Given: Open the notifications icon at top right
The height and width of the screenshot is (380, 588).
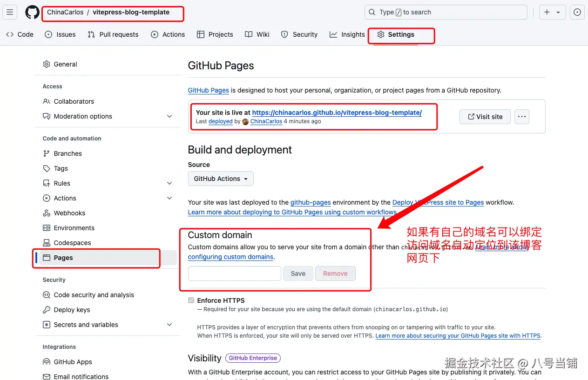Looking at the screenshot, I should (577, 12).
